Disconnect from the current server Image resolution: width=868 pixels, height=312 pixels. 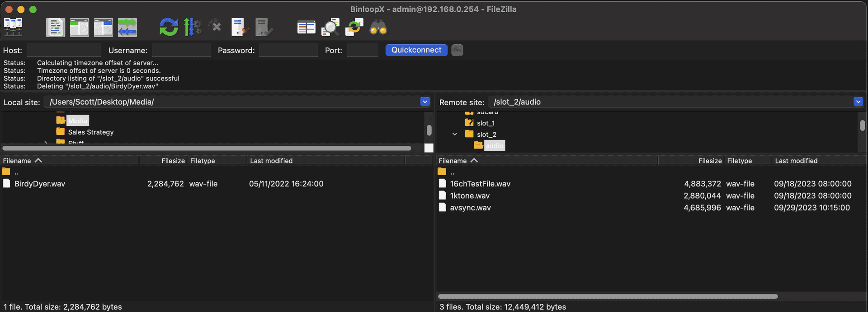coord(240,28)
